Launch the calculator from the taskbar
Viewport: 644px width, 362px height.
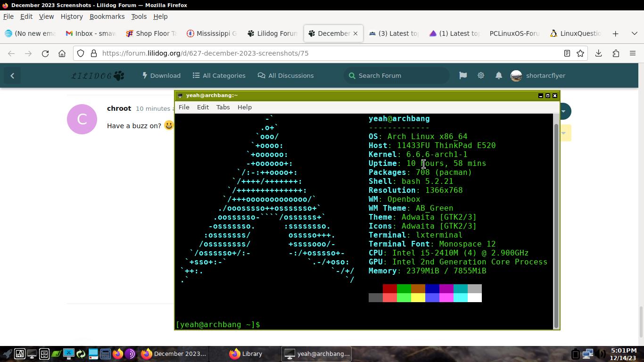(x=105, y=354)
